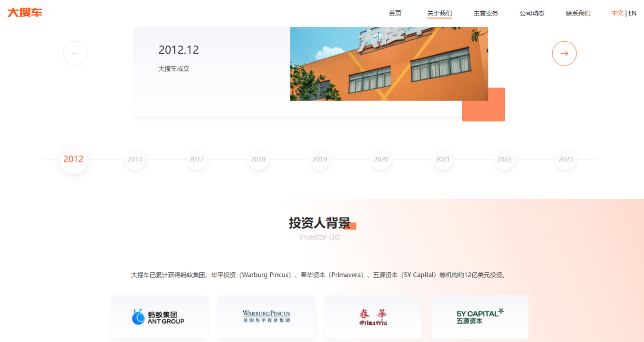Viewport: 644px width, 342px height.
Task: Click the 投资人背景 section heading
Action: pyautogui.click(x=320, y=223)
